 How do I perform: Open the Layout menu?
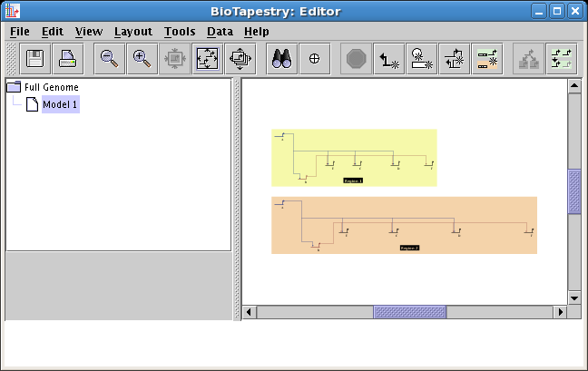tap(132, 31)
